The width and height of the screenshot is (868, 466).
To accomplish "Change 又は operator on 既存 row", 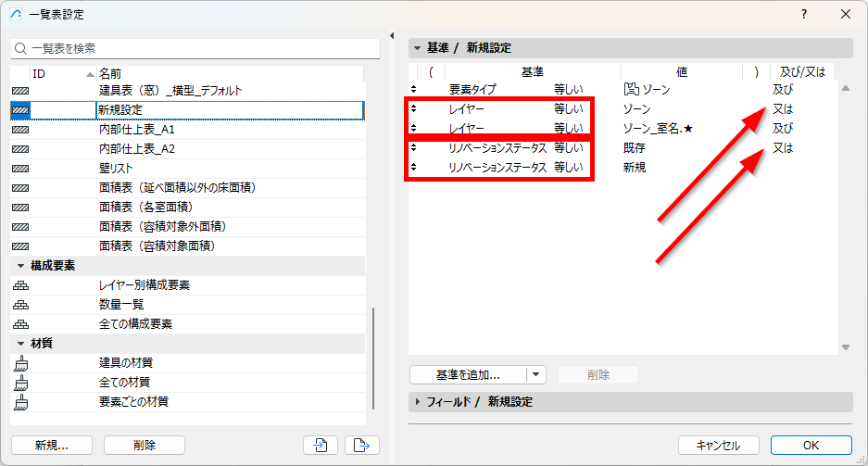I will tap(783, 148).
